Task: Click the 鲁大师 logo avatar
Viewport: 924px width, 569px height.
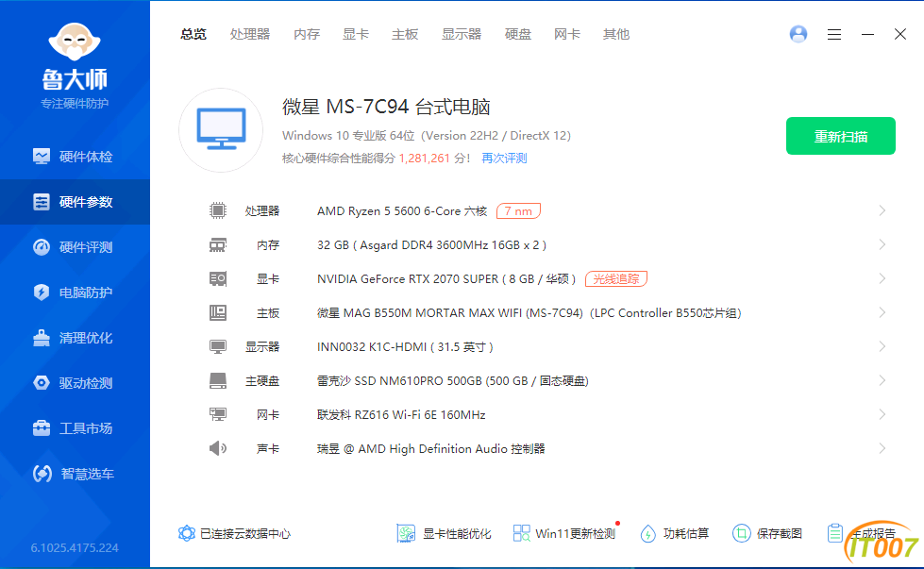Action: click(75, 42)
